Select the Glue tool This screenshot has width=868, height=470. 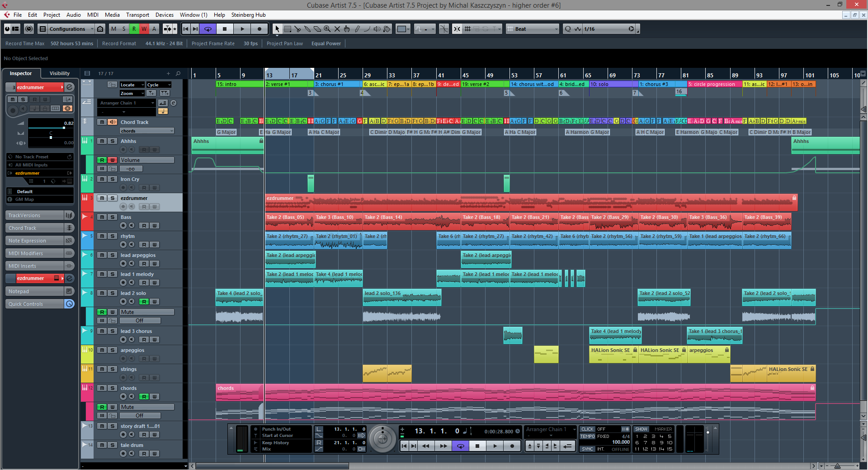pyautogui.click(x=307, y=29)
